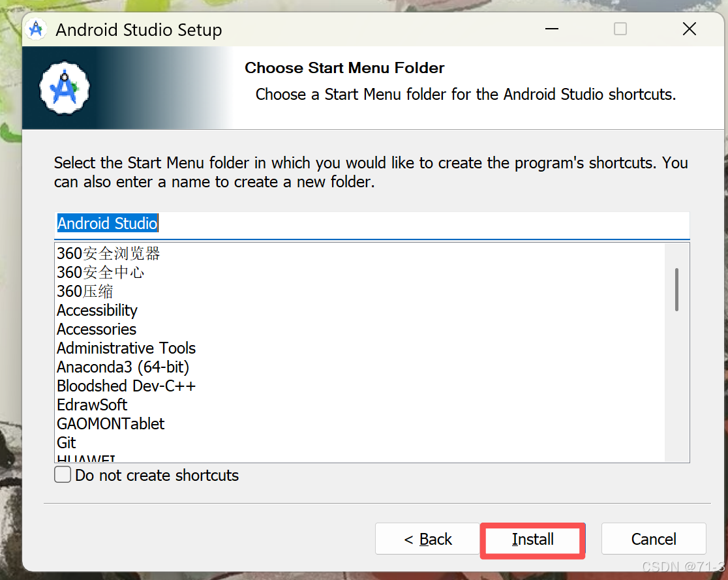Cancel the Android Studio setup

[x=653, y=539]
